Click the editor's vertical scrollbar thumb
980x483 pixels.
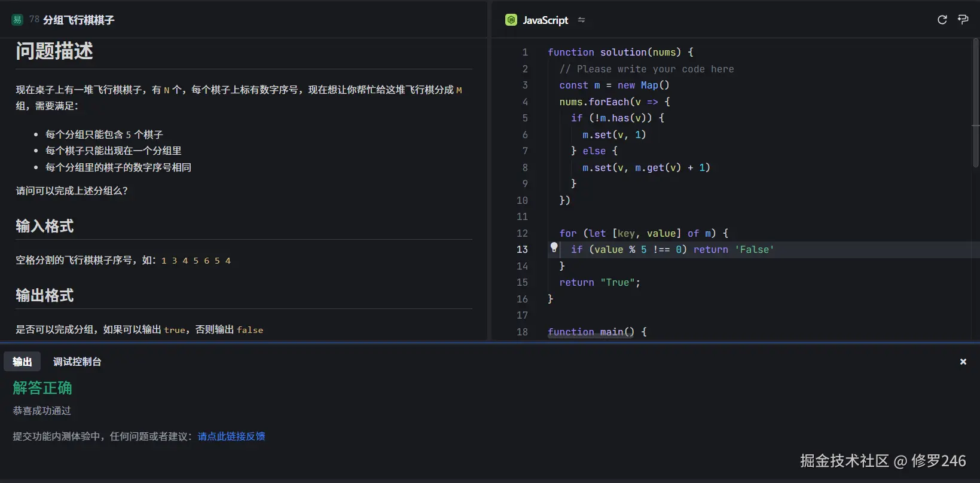pyautogui.click(x=975, y=102)
